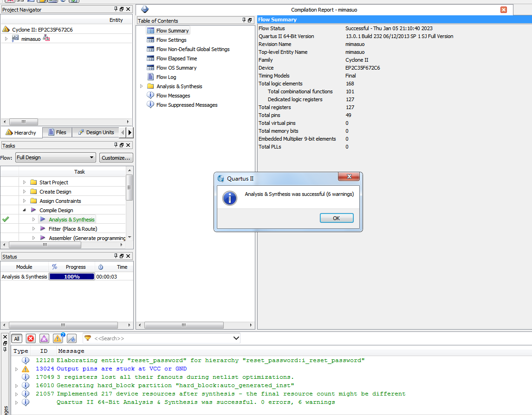Click the Cyclone II device warning icon
Screen dimensions: 532x415
6,29
